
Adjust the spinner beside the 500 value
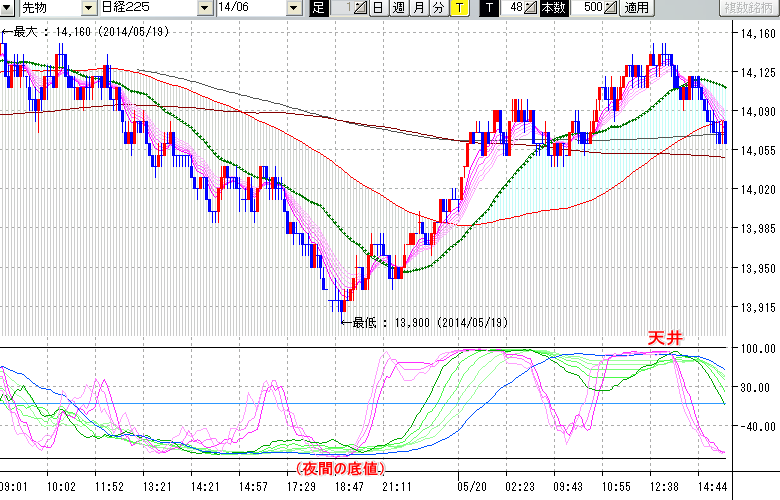coord(611,8)
